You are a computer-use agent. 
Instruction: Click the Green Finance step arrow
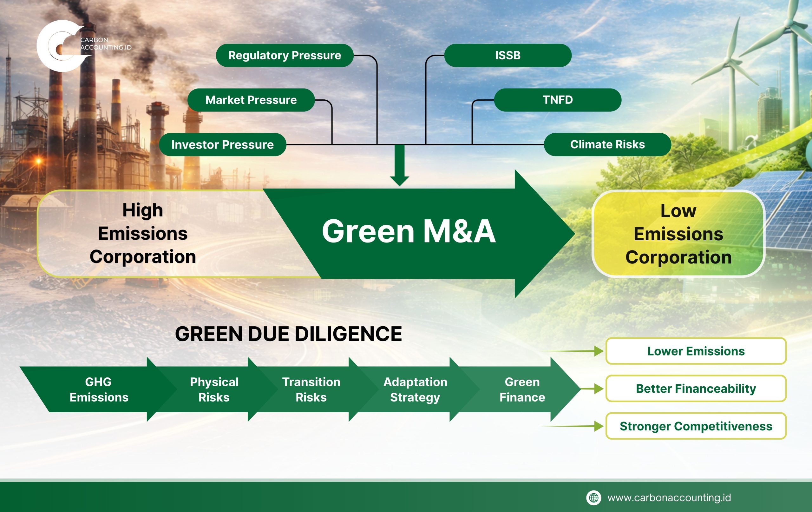pos(522,389)
